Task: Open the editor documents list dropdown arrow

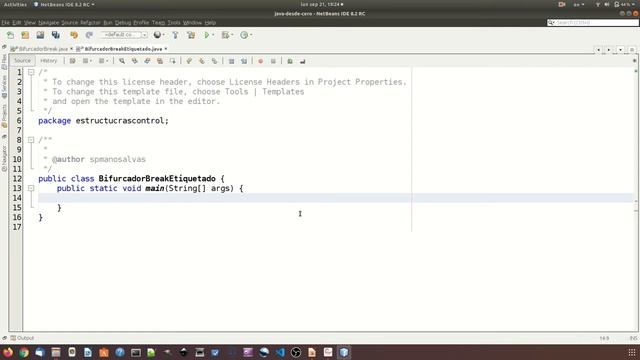Action: [620, 49]
